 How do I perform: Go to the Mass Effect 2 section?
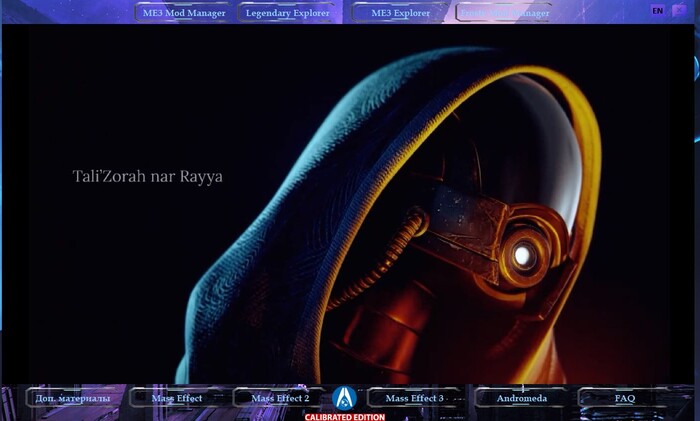pos(280,398)
